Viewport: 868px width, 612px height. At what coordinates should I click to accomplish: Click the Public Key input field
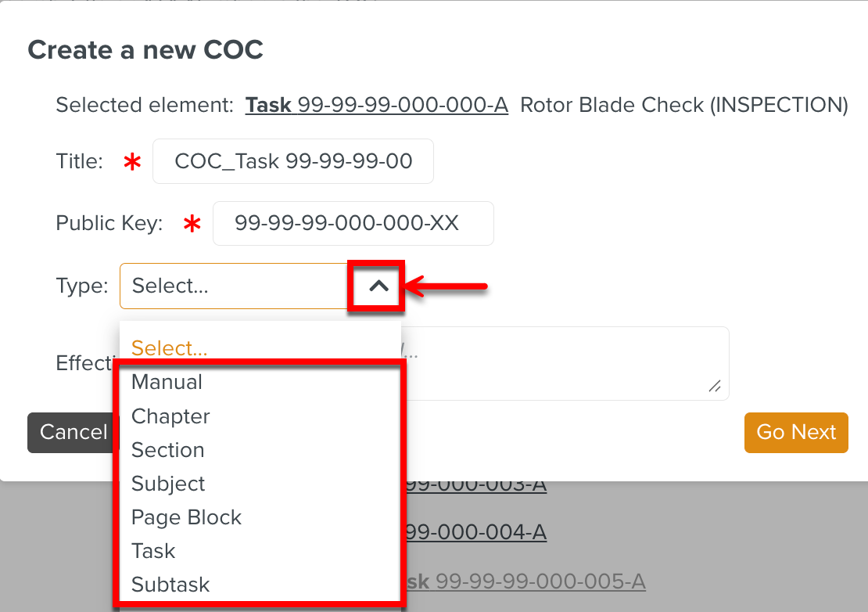(353, 223)
